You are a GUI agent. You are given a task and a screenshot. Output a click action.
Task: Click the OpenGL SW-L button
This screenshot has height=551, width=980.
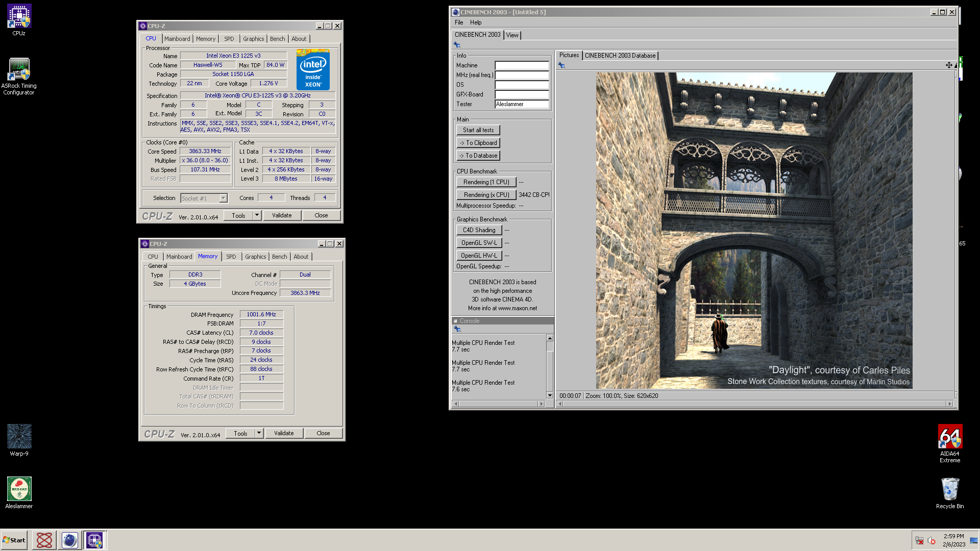coord(479,243)
